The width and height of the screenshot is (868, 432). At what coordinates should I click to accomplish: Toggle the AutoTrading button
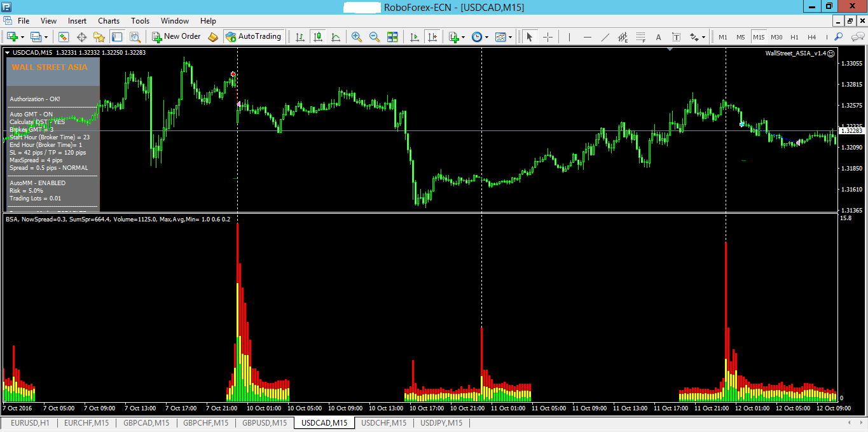(253, 37)
